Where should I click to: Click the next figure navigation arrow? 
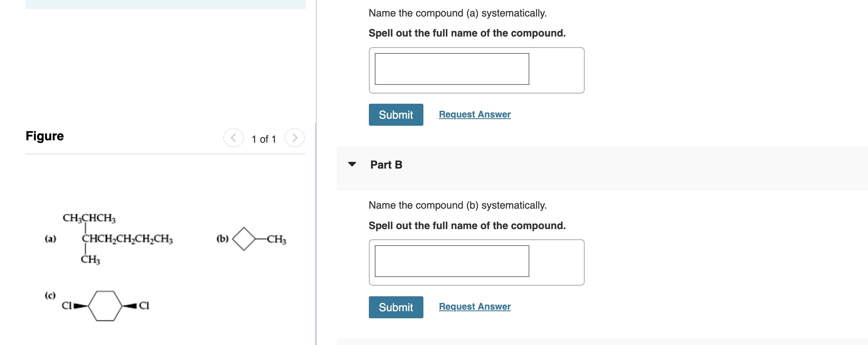click(295, 138)
